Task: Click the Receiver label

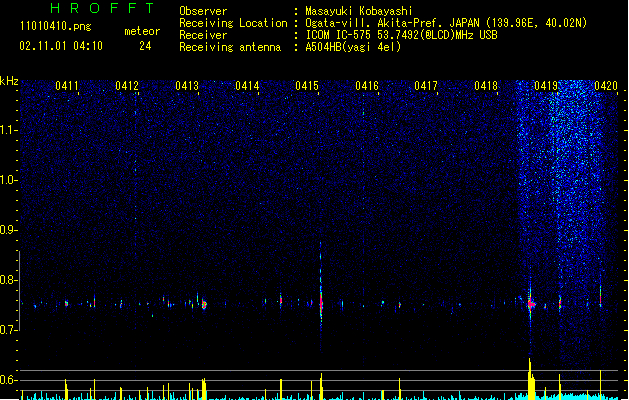Action: pyautogui.click(x=203, y=35)
